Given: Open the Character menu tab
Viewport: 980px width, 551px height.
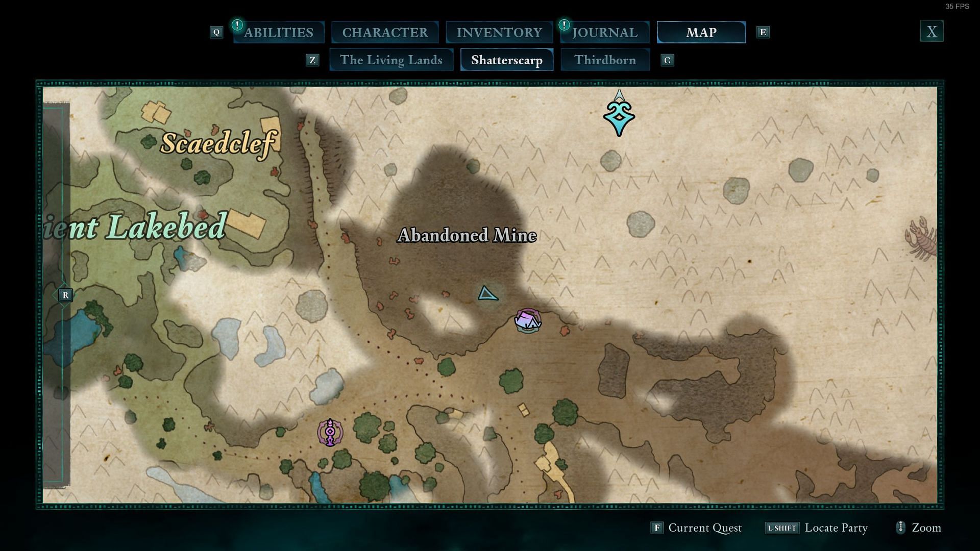Looking at the screenshot, I should 385,32.
